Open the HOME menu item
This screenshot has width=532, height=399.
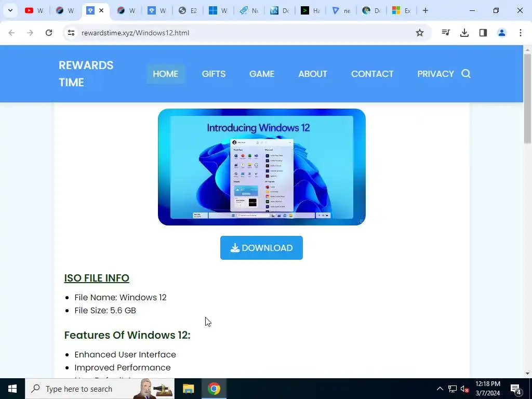coord(166,74)
